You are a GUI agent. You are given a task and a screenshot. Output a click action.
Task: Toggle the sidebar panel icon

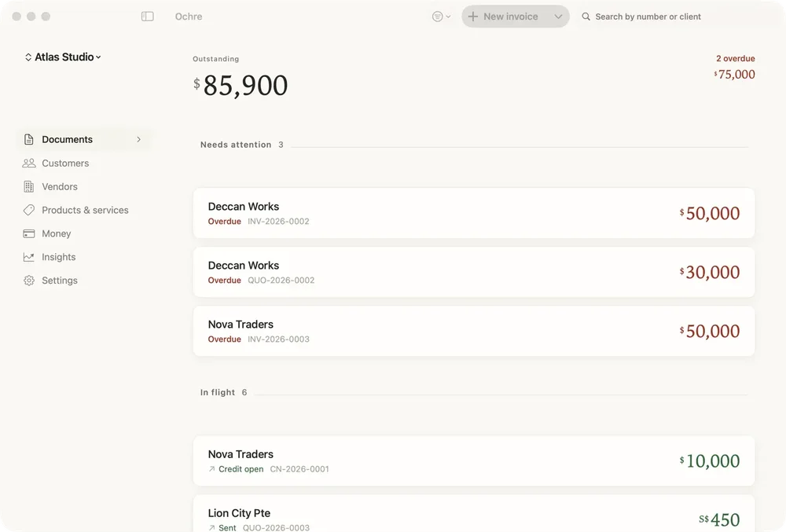pos(148,17)
